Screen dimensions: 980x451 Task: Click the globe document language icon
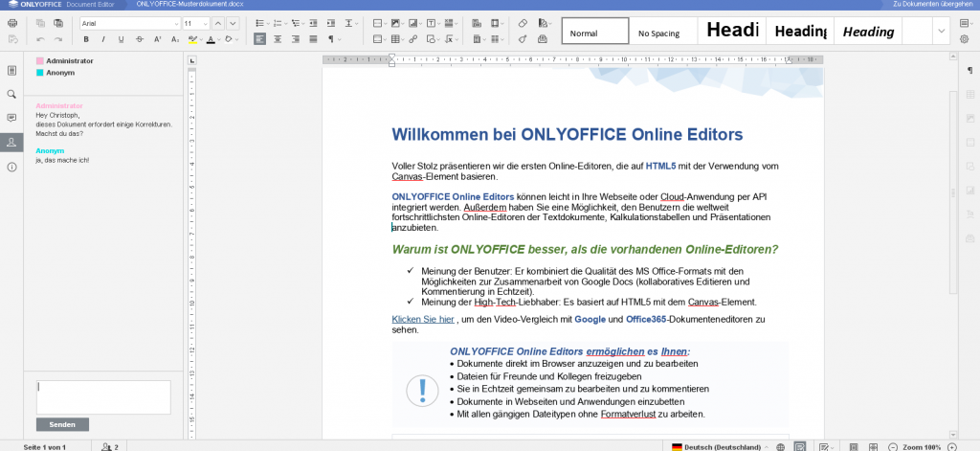pyautogui.click(x=780, y=447)
